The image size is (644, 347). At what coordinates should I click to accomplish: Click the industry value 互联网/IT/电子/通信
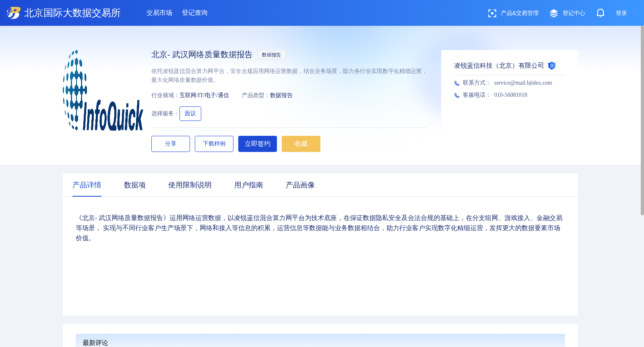pyautogui.click(x=204, y=96)
